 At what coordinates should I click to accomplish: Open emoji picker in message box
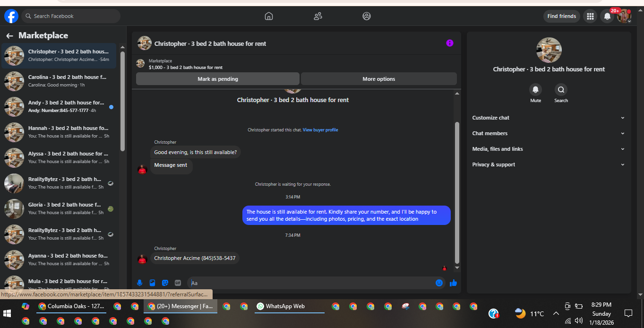[x=439, y=283]
